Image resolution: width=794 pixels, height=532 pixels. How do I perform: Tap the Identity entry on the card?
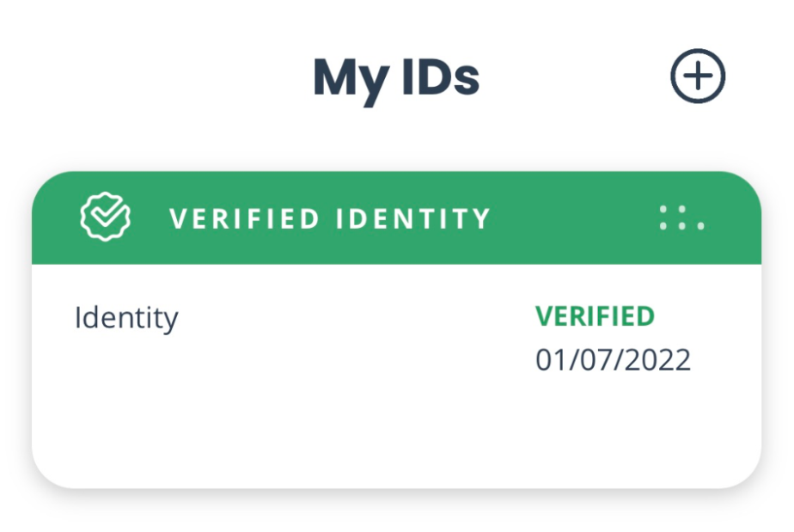[x=127, y=315]
